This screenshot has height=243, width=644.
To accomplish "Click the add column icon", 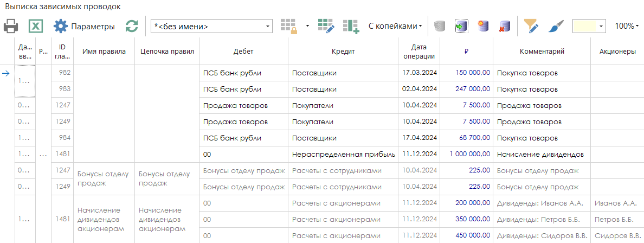I will [351, 26].
